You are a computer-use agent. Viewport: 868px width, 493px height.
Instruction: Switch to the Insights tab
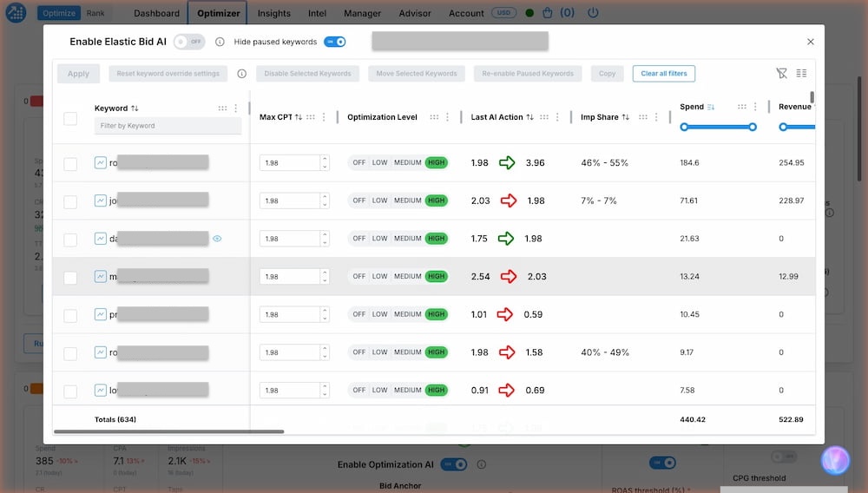click(274, 13)
